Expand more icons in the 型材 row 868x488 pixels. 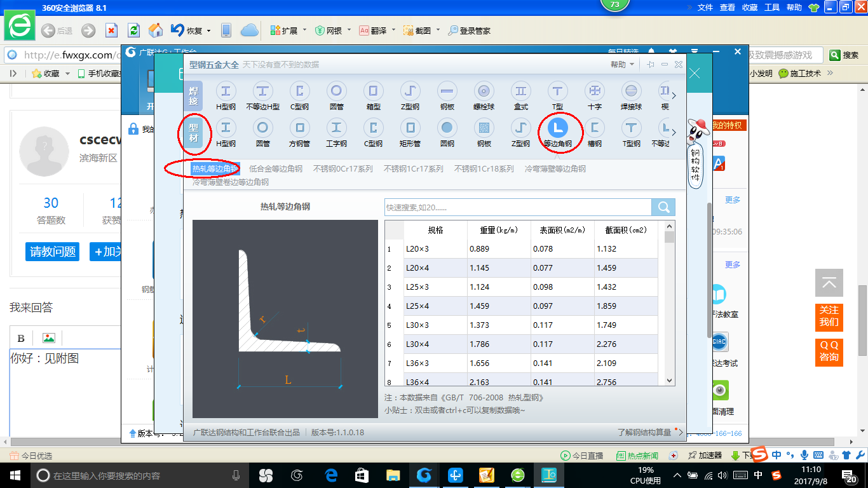point(674,133)
